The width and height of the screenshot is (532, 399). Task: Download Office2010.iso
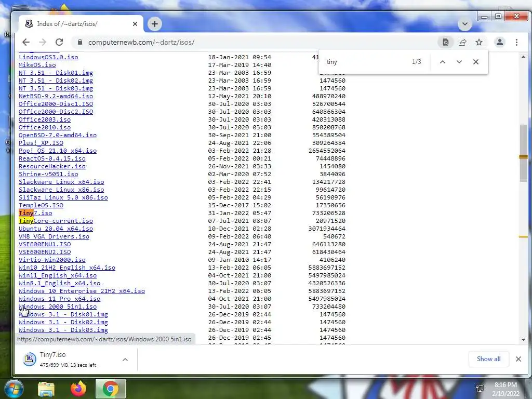[x=45, y=127]
